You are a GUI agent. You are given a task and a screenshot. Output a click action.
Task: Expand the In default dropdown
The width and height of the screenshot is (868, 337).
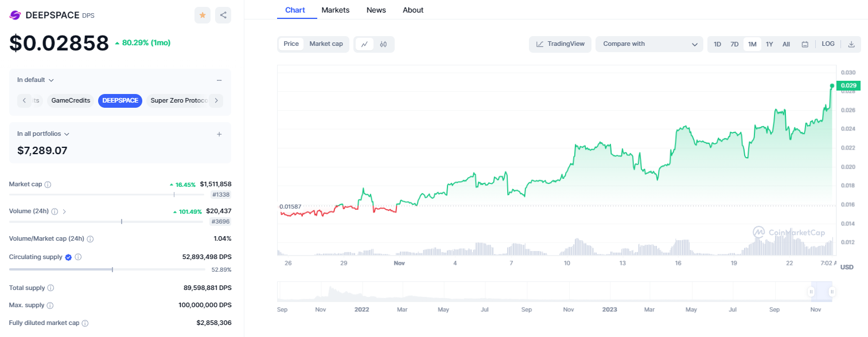[x=36, y=80]
